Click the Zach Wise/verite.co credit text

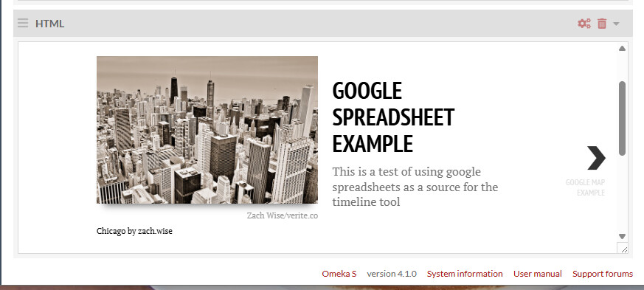282,215
